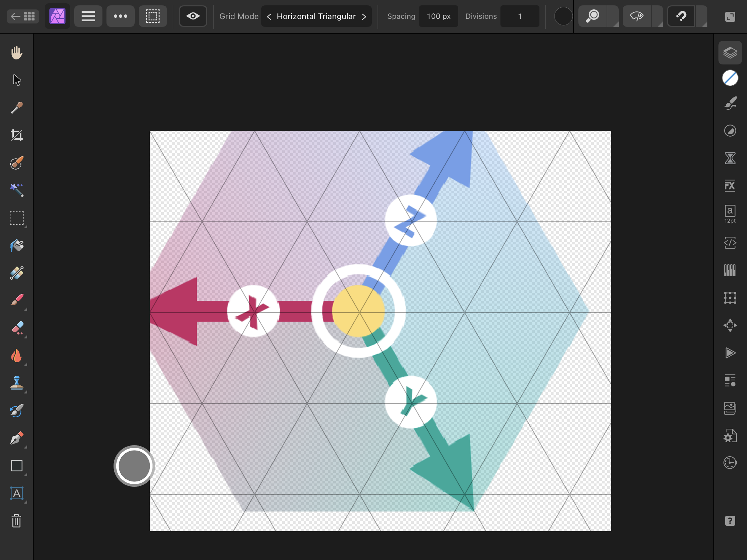Image resolution: width=747 pixels, height=560 pixels.
Task: Toggle grid visibility with the eye icon
Action: (x=192, y=16)
